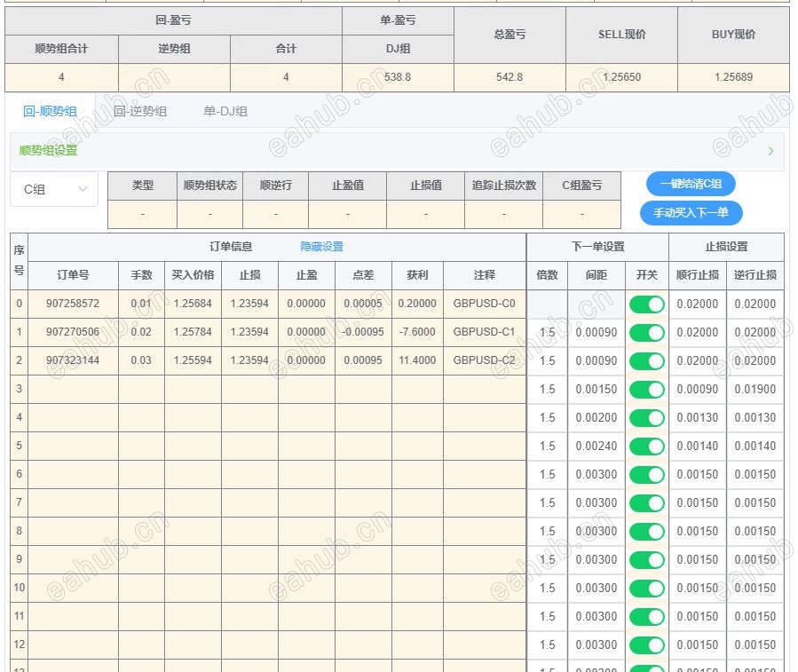The width and height of the screenshot is (798, 672).
Task: Switch to the 单-DJ组 tab
Action: [225, 111]
